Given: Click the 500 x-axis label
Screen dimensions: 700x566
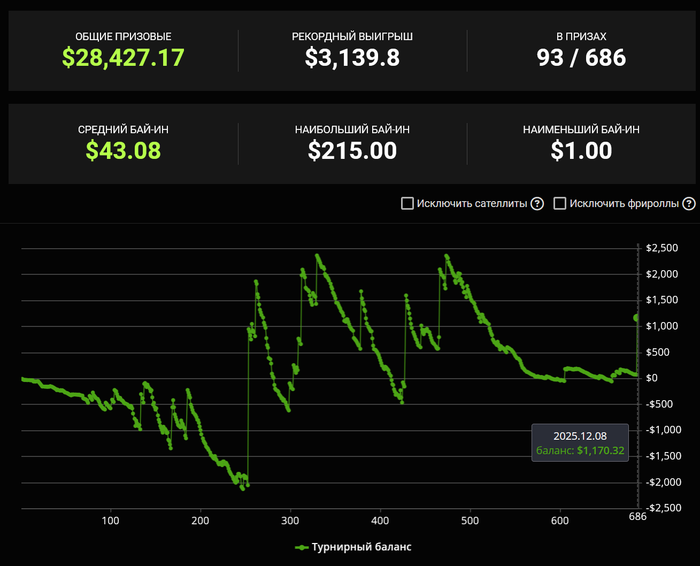Looking at the screenshot, I should pos(470,521).
